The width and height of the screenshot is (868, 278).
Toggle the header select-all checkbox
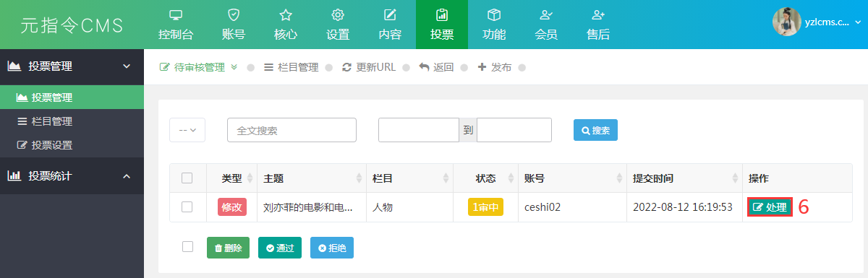pos(187,178)
